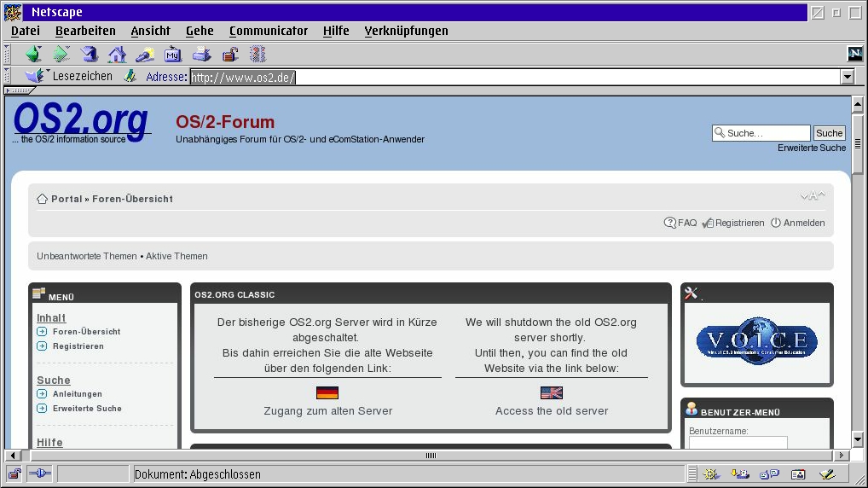
Task: Expand the collapsed personal toolbar tab
Action: 20,90
